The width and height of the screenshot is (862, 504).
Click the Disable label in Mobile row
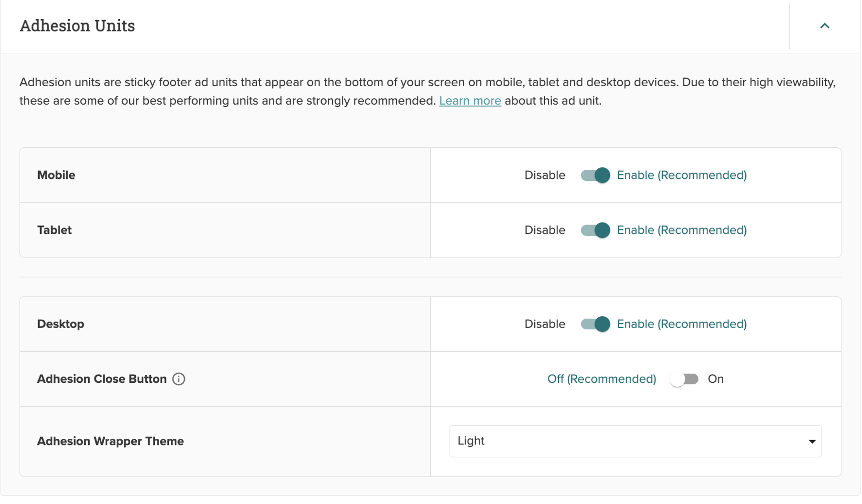[x=545, y=175]
